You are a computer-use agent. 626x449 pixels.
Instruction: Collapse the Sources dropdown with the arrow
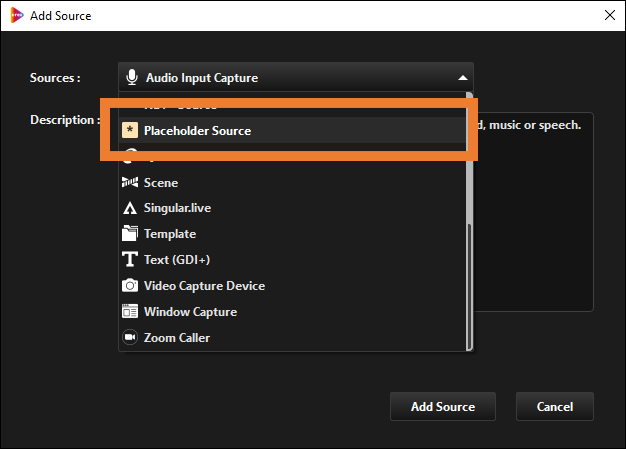click(x=463, y=77)
